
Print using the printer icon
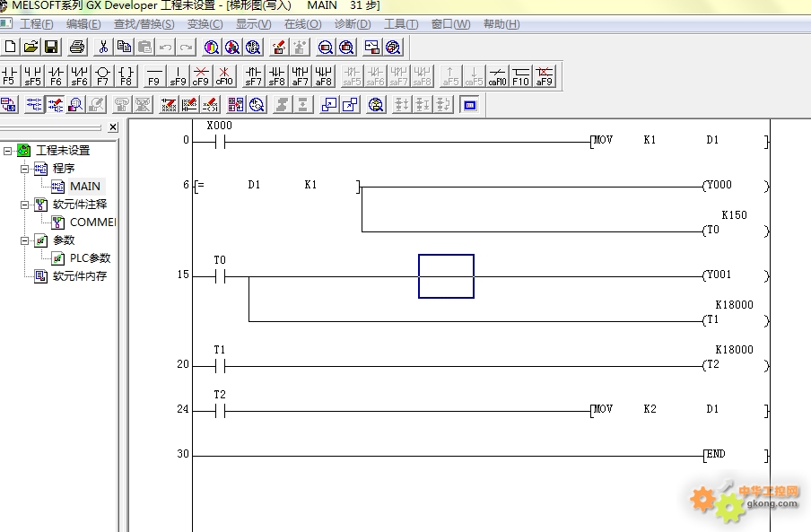pos(76,48)
